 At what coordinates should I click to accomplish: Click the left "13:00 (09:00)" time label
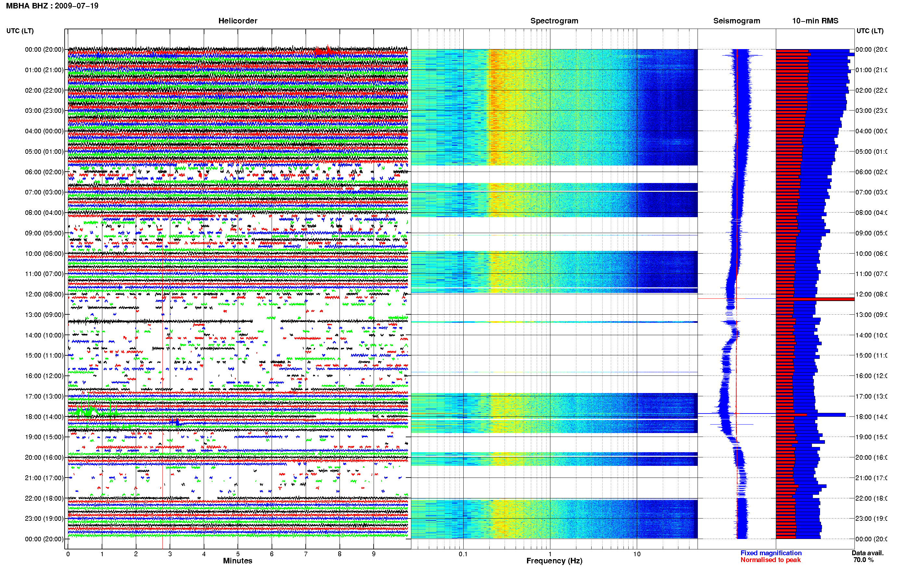44,315
